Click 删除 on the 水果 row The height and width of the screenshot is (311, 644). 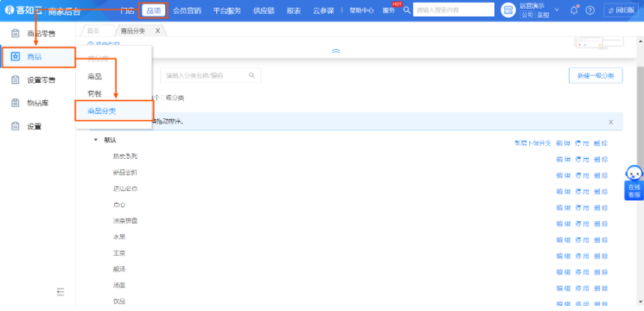tap(601, 239)
